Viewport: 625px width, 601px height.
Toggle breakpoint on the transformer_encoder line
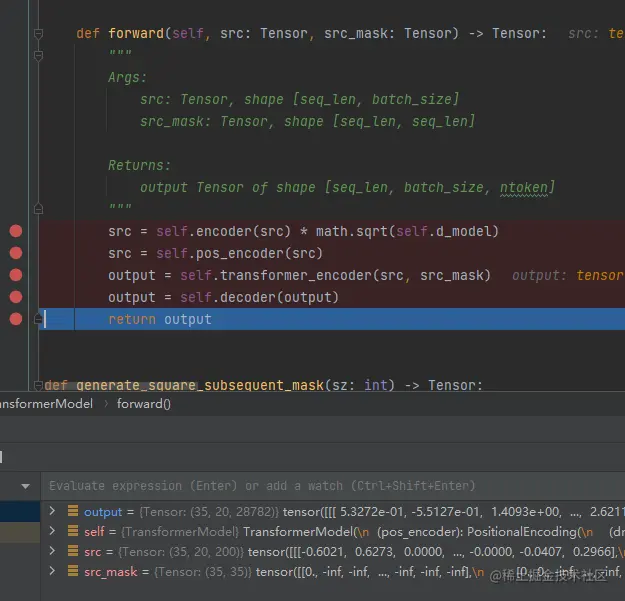click(16, 275)
